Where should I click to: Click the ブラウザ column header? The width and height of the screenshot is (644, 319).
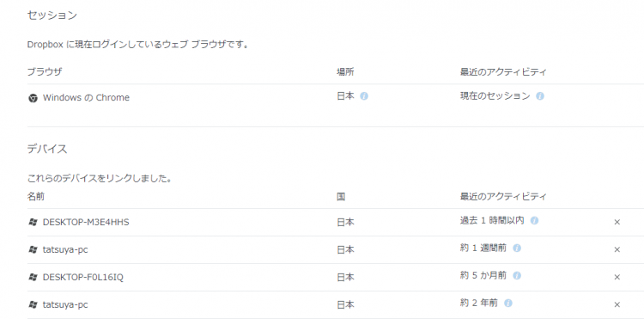coord(45,72)
